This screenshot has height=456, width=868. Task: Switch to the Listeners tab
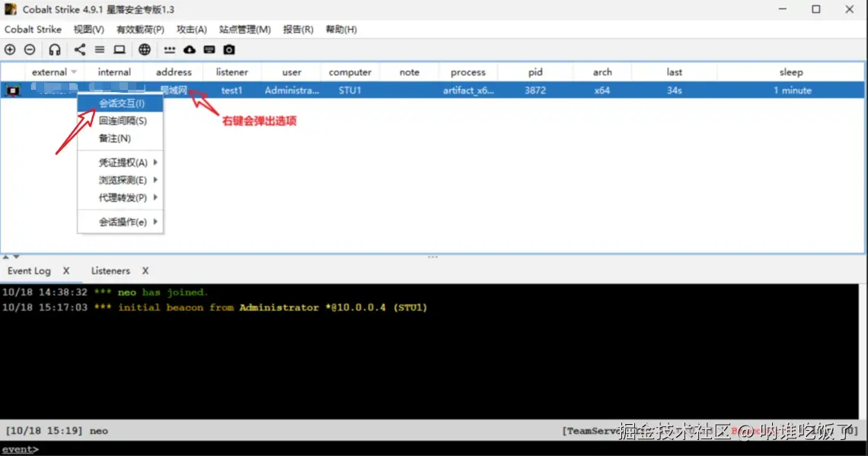point(110,270)
